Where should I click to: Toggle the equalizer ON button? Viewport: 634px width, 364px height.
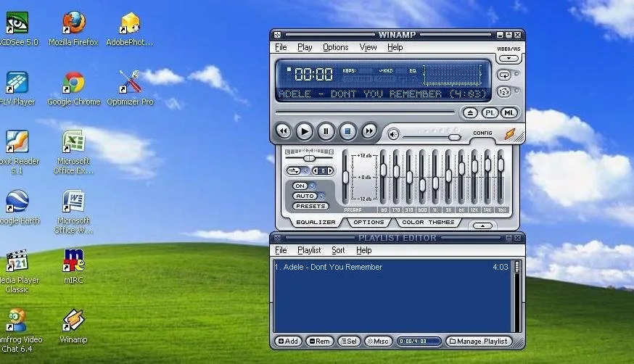point(300,186)
